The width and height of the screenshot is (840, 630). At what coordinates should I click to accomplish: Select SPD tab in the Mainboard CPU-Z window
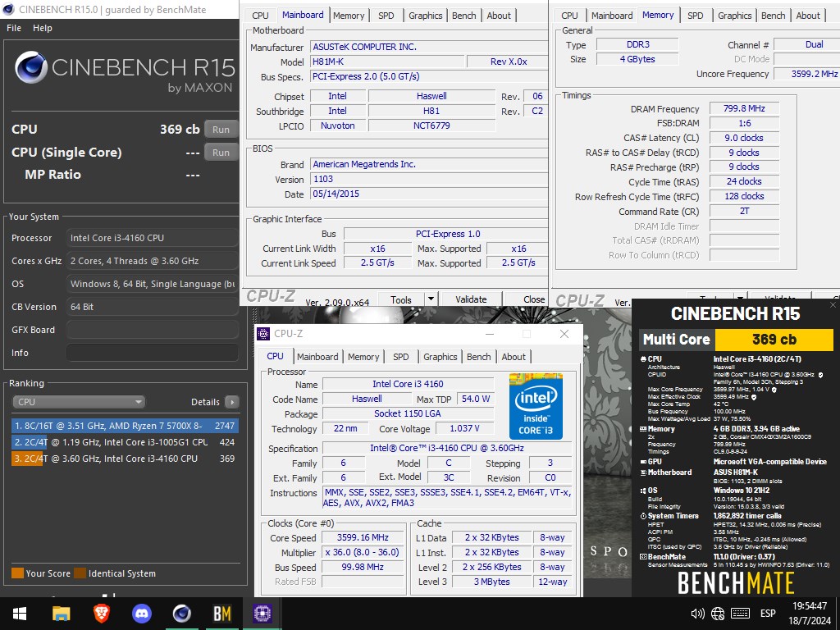click(x=386, y=16)
